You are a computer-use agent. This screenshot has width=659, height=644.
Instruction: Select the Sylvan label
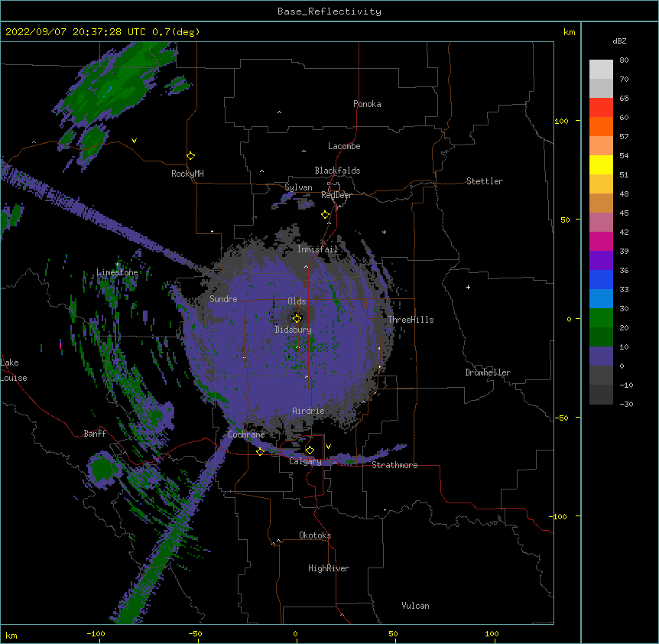click(x=298, y=187)
